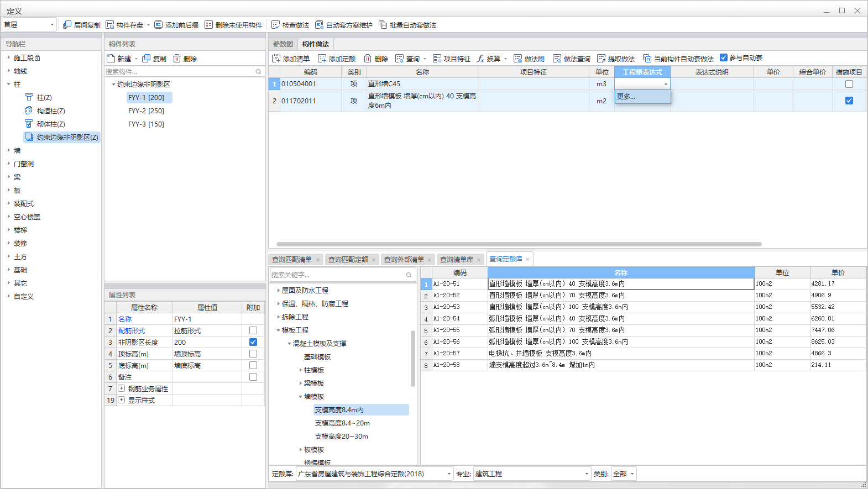Open 查询匹配清单 tab
The image size is (868, 489).
pyautogui.click(x=292, y=259)
